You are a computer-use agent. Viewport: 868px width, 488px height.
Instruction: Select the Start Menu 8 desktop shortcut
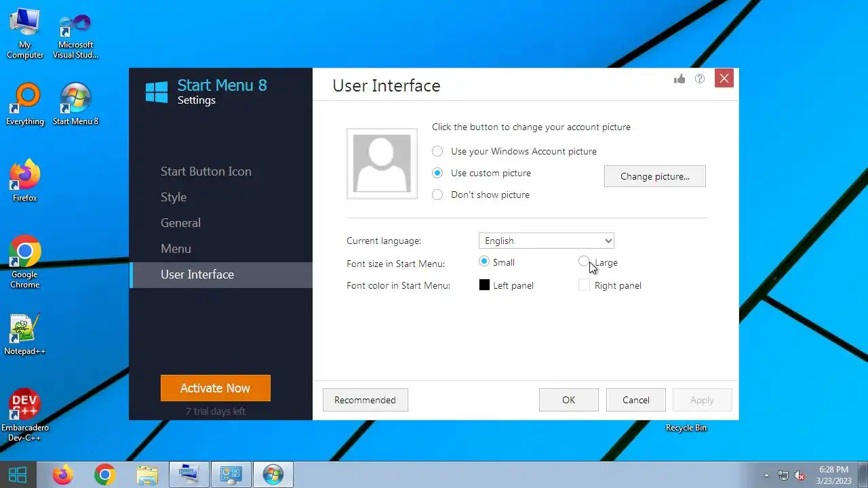75,104
